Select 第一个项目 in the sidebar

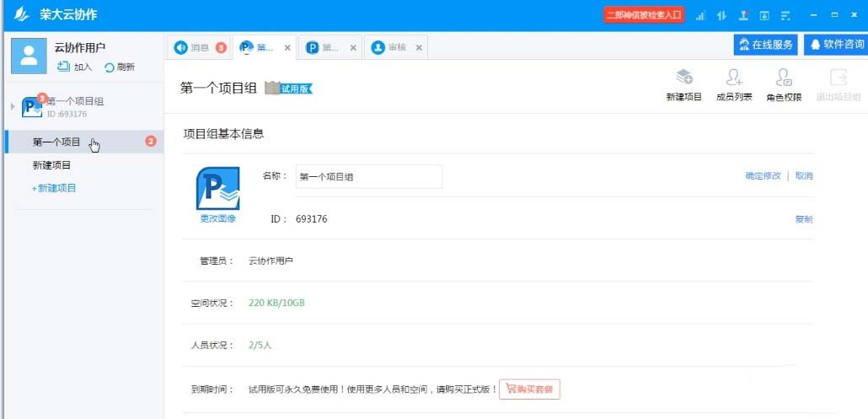(x=56, y=142)
